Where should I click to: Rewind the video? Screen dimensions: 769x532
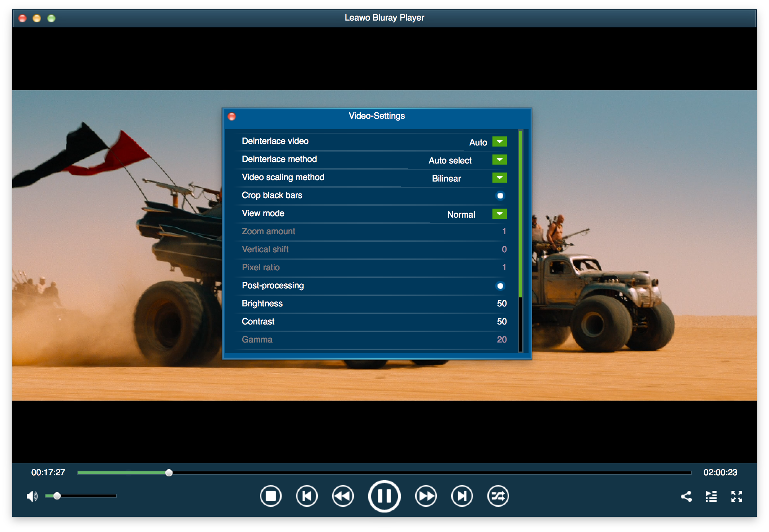[343, 496]
